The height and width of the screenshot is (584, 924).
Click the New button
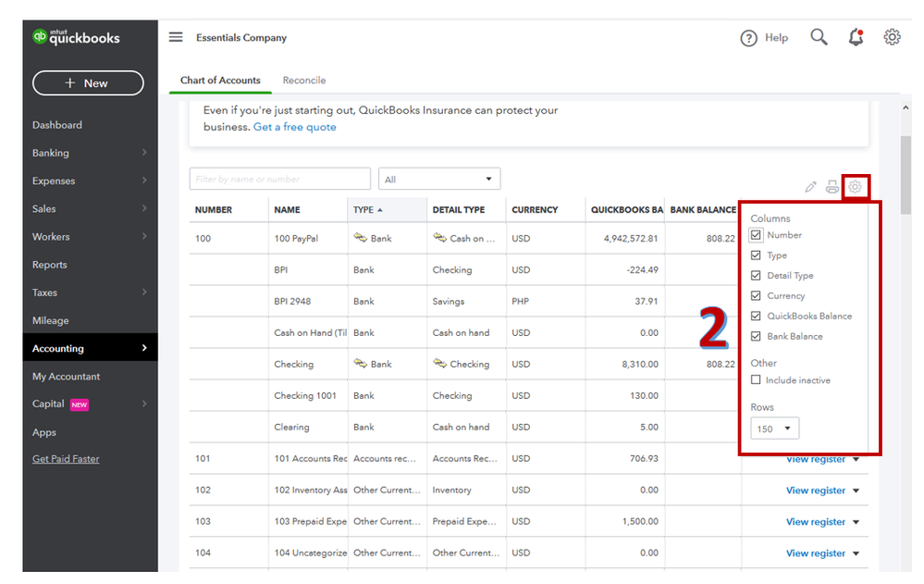88,83
